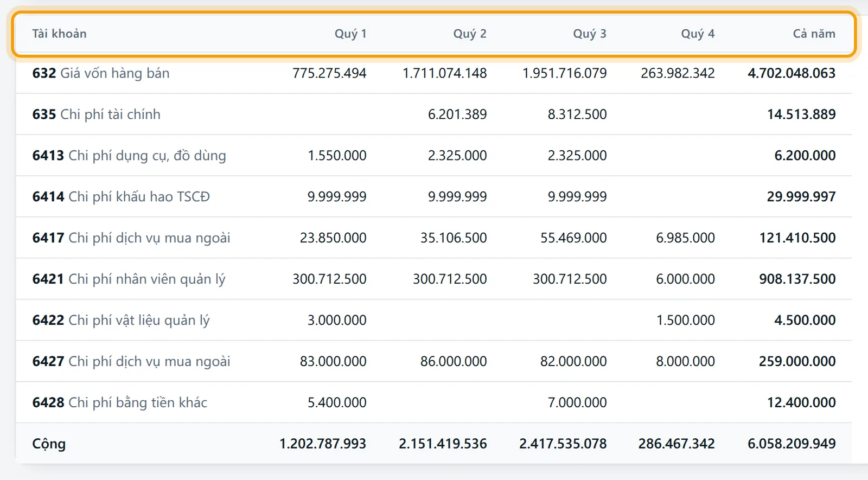Click the 'Cộng' total row label
Screen dimensions: 868x480
(49, 444)
